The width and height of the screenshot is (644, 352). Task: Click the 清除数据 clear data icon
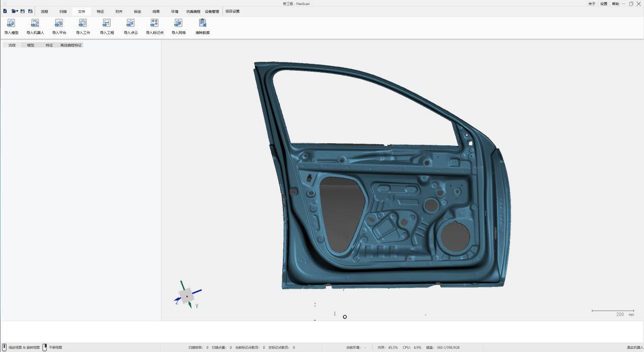(202, 25)
